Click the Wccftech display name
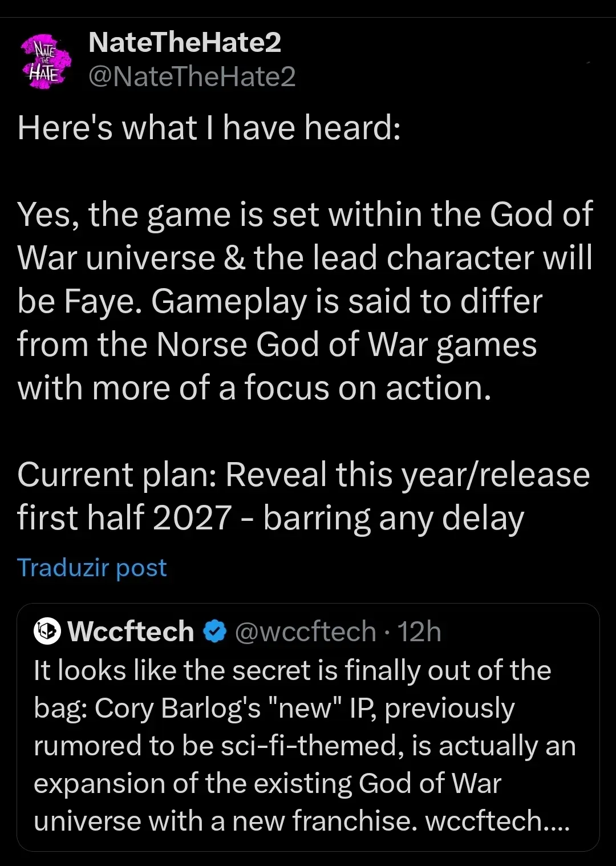 [131, 632]
